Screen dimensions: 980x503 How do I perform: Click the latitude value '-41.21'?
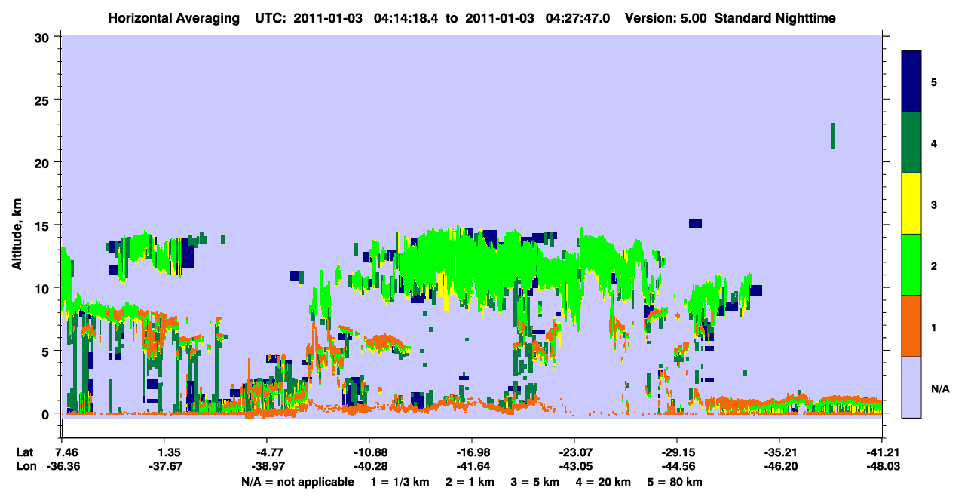tap(881, 452)
